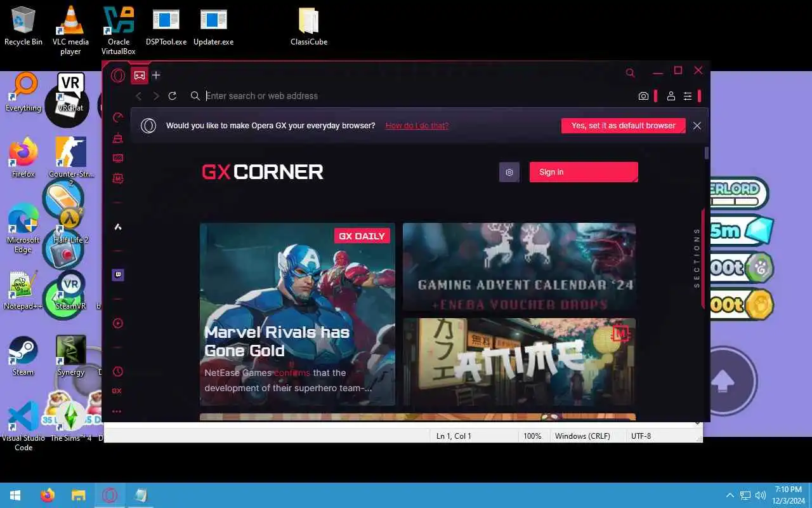Viewport: 812px width, 508px height.
Task: Select the Everything search shortcut
Action: click(23, 93)
